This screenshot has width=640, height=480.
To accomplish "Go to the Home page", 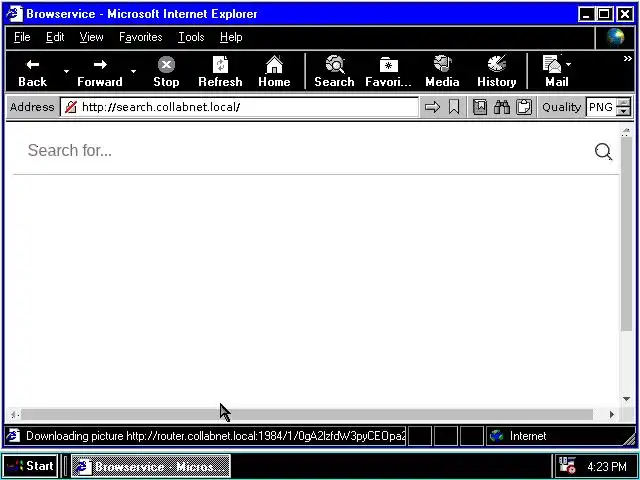I will [x=274, y=72].
